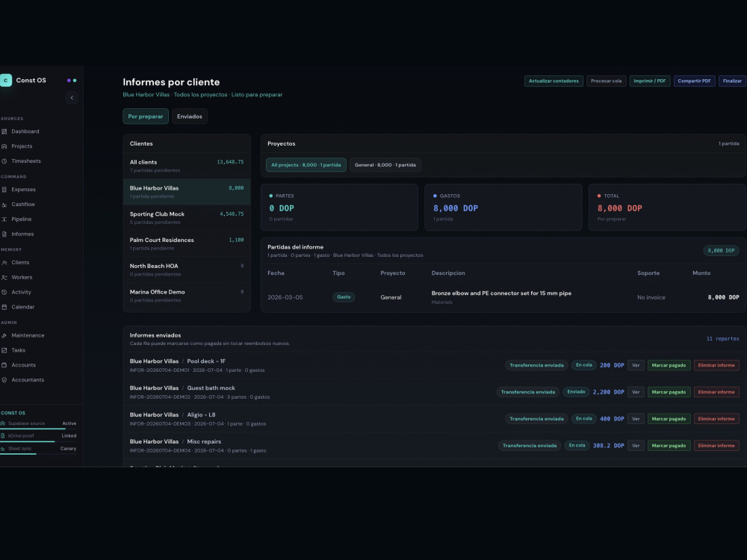Select the Cashflow chart icon
The width and height of the screenshot is (747, 560).
[4, 205]
